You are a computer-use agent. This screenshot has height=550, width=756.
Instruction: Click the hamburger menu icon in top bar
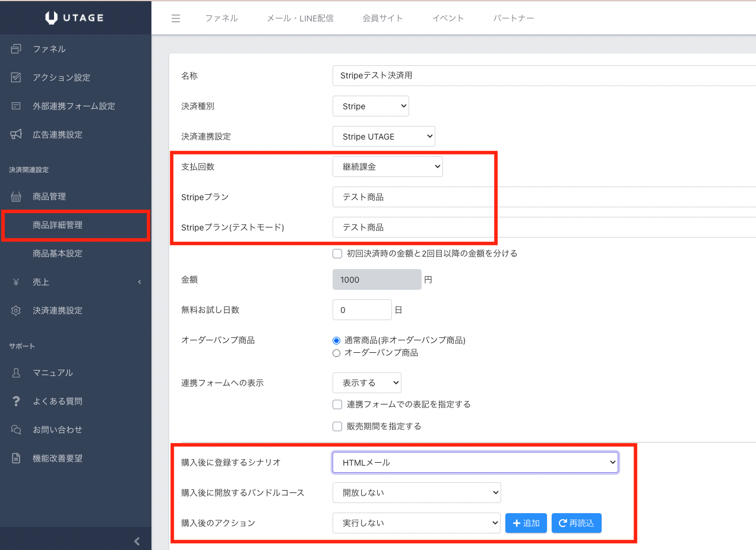click(x=175, y=18)
